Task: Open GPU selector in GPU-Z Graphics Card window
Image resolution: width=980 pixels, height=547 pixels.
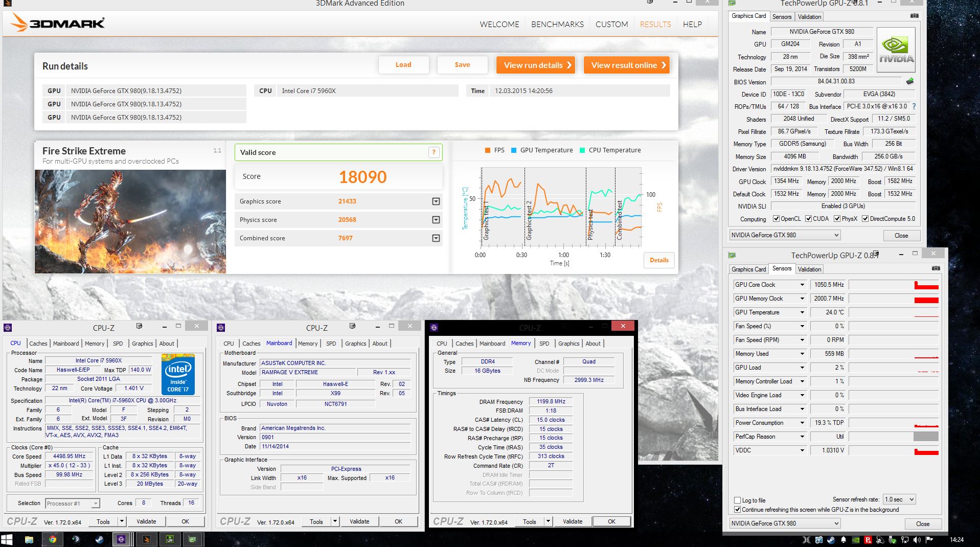Action: [x=785, y=235]
